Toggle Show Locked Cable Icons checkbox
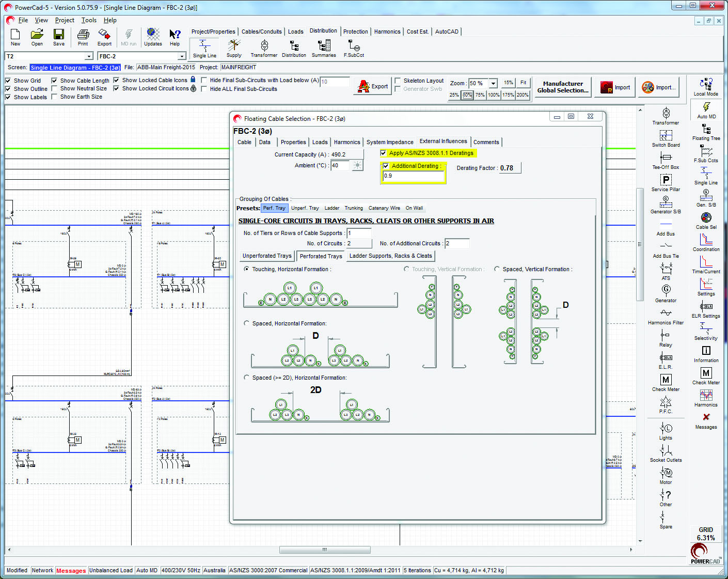728x579 pixels. coord(116,80)
